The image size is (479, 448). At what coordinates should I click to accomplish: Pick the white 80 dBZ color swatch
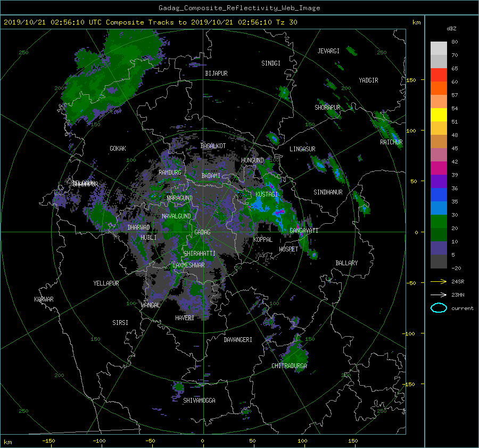click(439, 48)
